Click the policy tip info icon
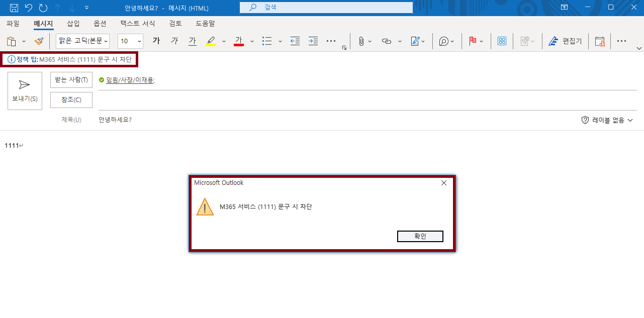The image size is (644, 318). (11, 60)
